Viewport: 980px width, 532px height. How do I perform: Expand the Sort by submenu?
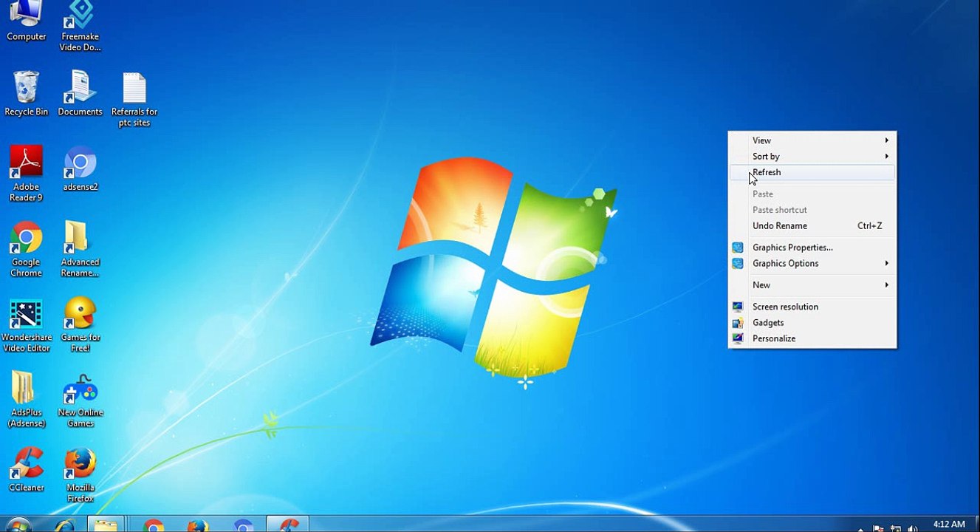click(812, 157)
